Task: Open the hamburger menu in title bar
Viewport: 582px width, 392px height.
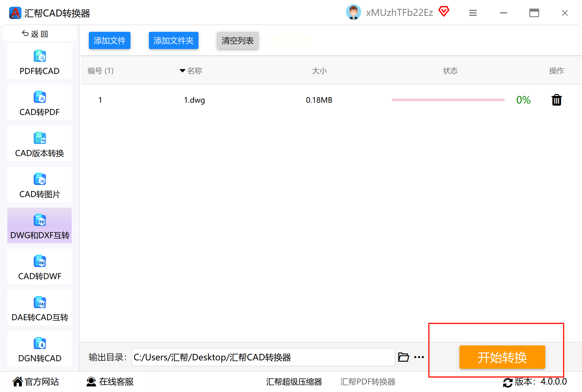Action: (x=473, y=13)
